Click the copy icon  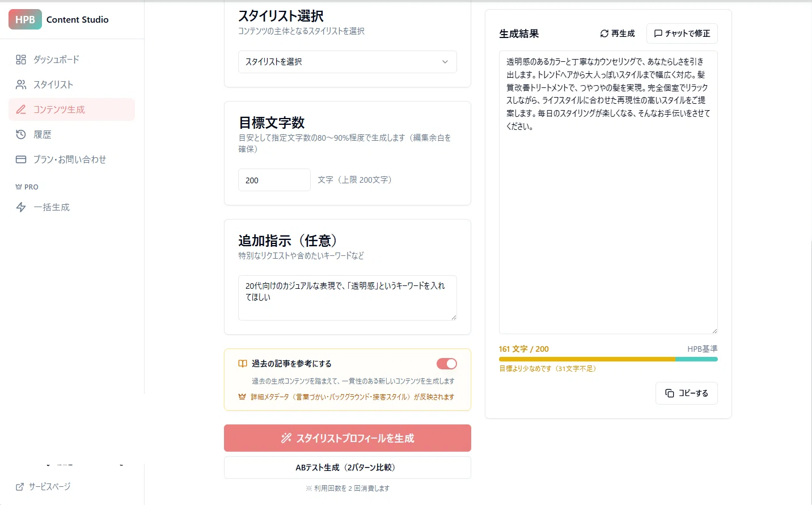(x=670, y=393)
